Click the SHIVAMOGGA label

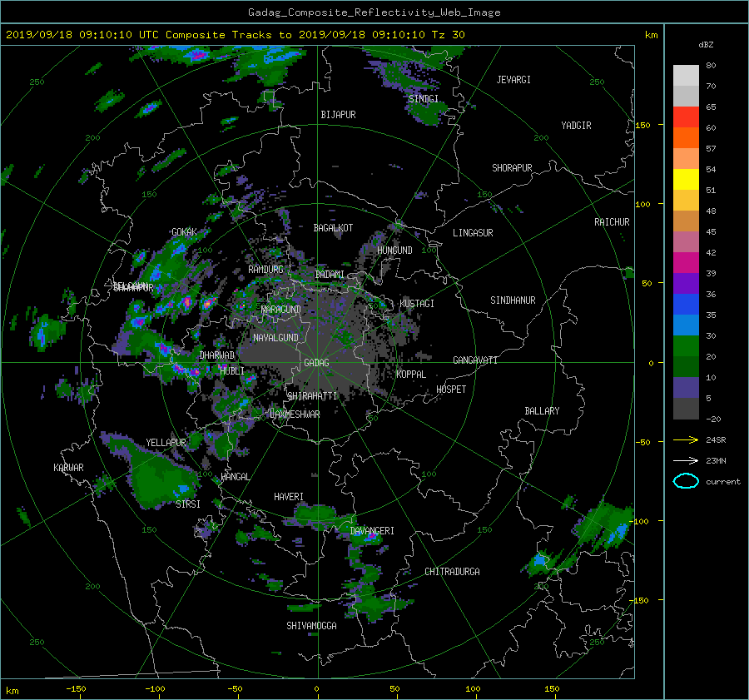coord(311,626)
